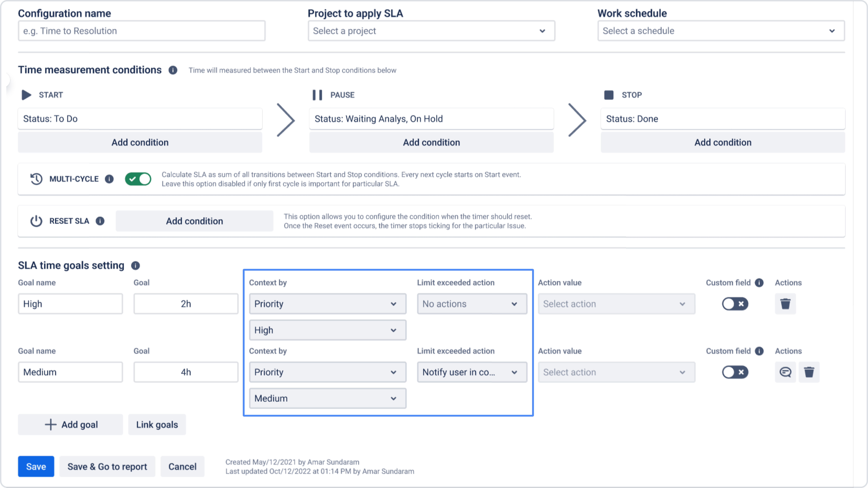Click the Multi-cycle info icon
The height and width of the screenshot is (488, 868).
click(x=109, y=179)
